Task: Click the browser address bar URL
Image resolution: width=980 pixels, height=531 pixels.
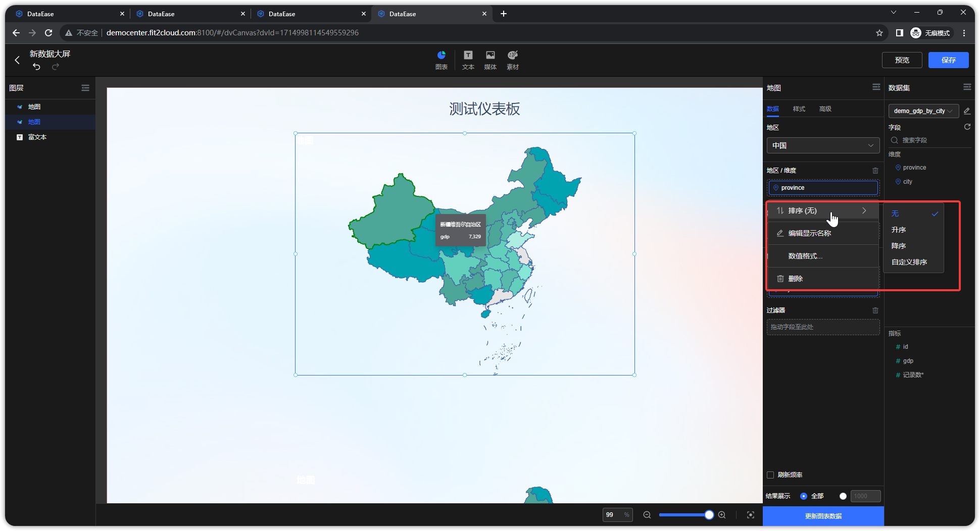Action: (x=232, y=33)
